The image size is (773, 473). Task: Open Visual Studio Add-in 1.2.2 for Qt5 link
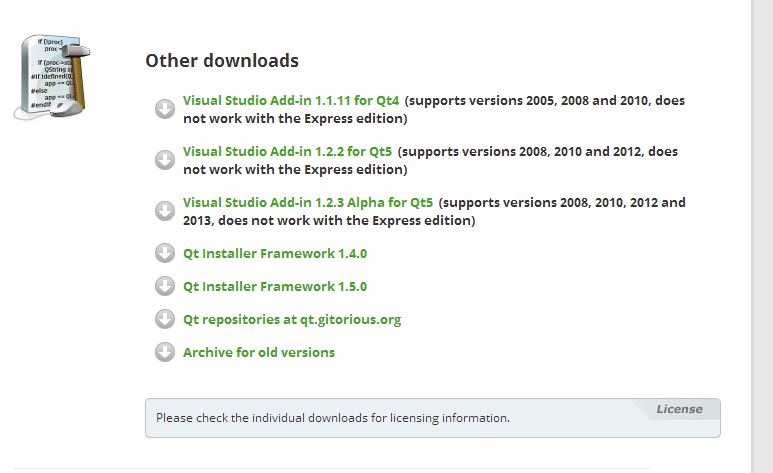tap(287, 152)
